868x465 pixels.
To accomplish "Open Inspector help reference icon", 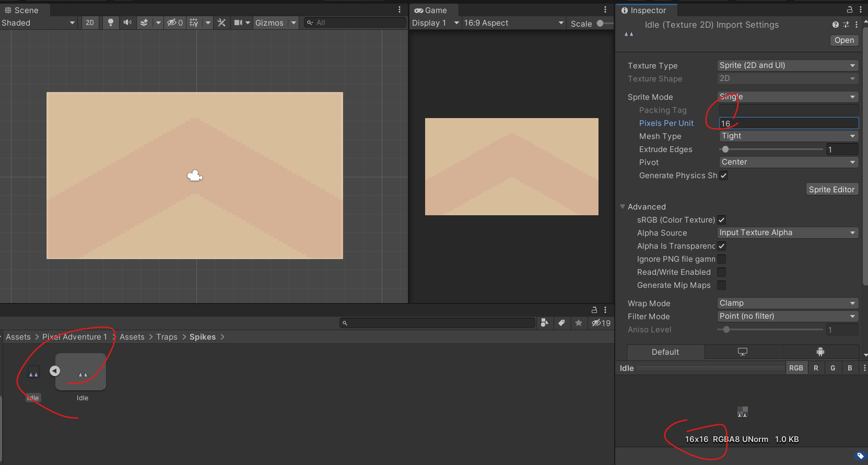I will [x=836, y=25].
